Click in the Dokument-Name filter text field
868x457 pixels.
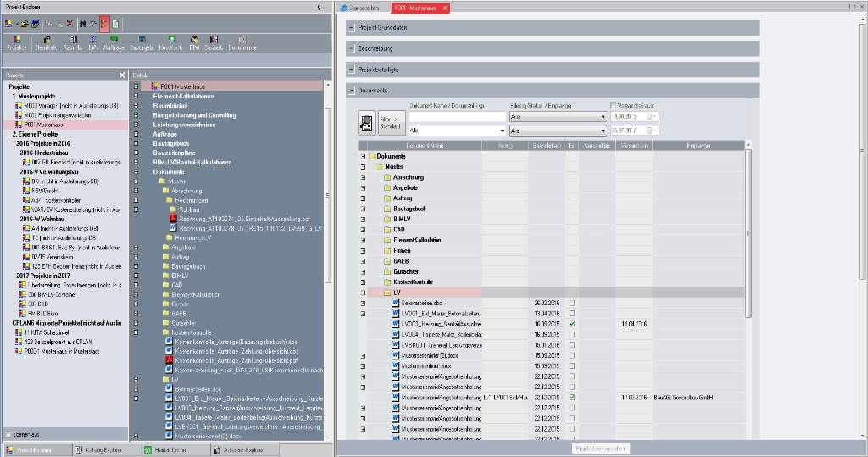click(457, 116)
